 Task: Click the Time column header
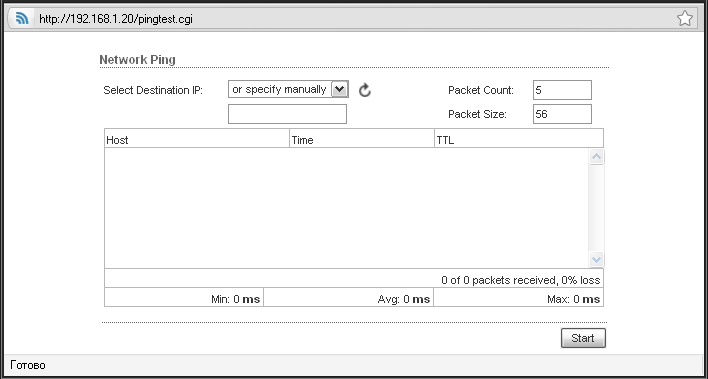(362, 138)
